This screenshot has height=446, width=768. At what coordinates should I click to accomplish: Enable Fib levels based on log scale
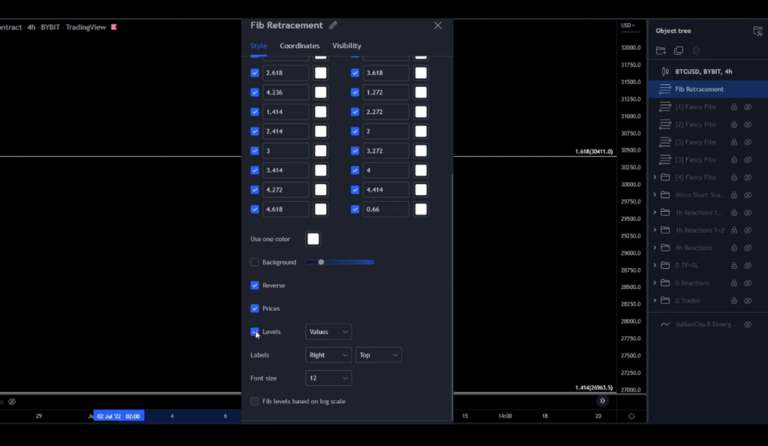[255, 401]
